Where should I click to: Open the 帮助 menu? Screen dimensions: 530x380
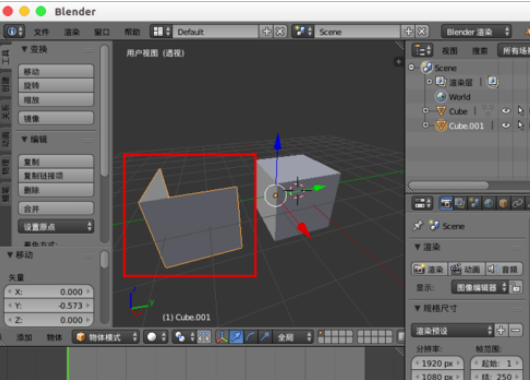coord(132,32)
